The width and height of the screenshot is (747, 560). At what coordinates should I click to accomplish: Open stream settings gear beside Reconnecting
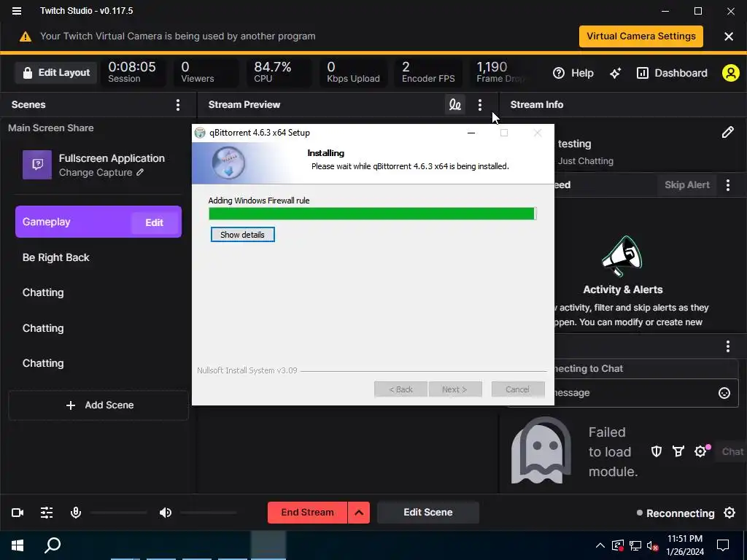[x=729, y=513]
